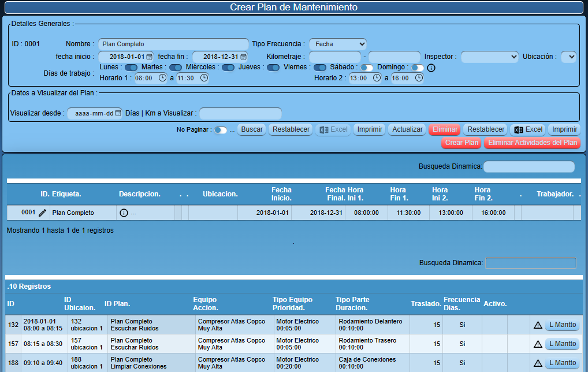Open calendar picker for fecha fin
Image resolution: width=588 pixels, height=372 pixels.
243,57
